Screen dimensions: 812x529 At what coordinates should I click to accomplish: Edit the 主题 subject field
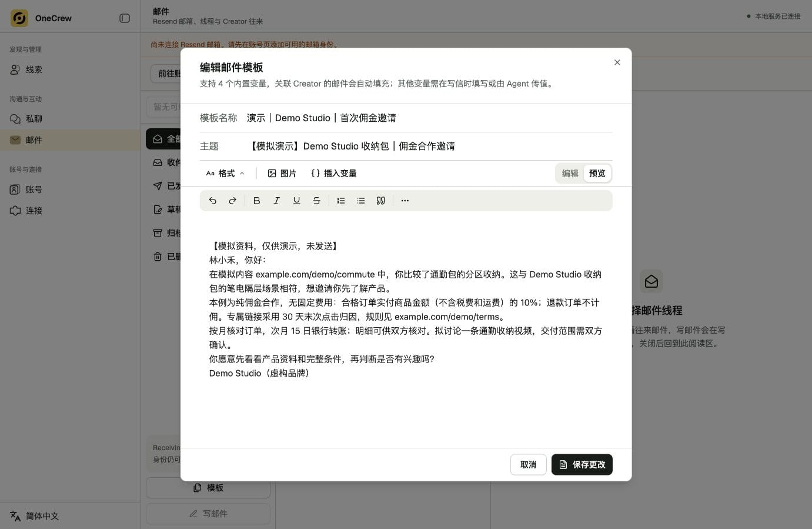pos(429,146)
